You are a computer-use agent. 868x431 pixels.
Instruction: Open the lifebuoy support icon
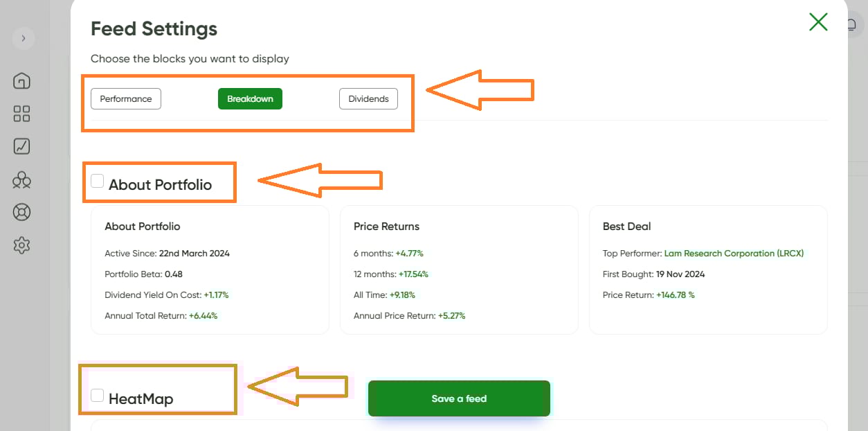pyautogui.click(x=21, y=212)
